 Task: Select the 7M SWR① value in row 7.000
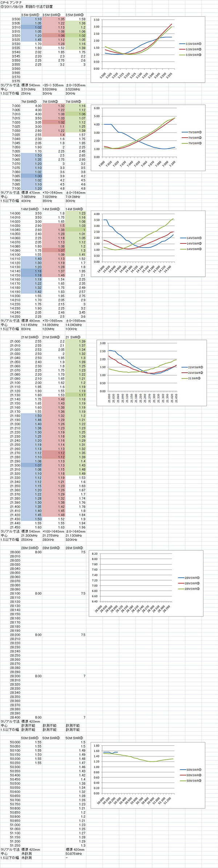[38, 106]
